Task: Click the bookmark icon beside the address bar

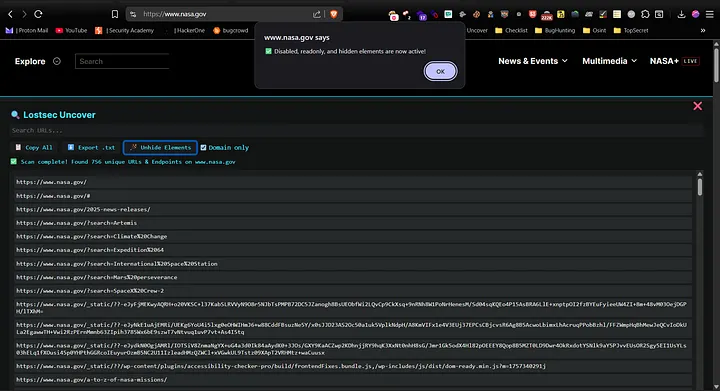Action: [115, 14]
